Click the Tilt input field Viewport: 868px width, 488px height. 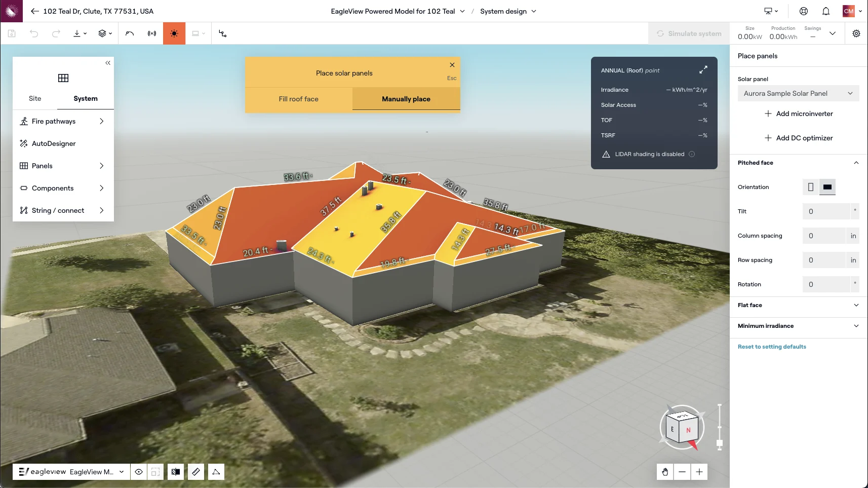[826, 211]
